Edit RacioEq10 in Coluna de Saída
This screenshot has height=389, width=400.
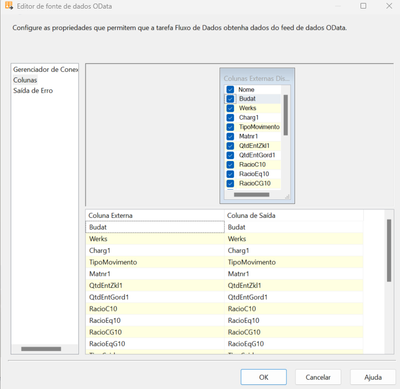click(x=294, y=320)
